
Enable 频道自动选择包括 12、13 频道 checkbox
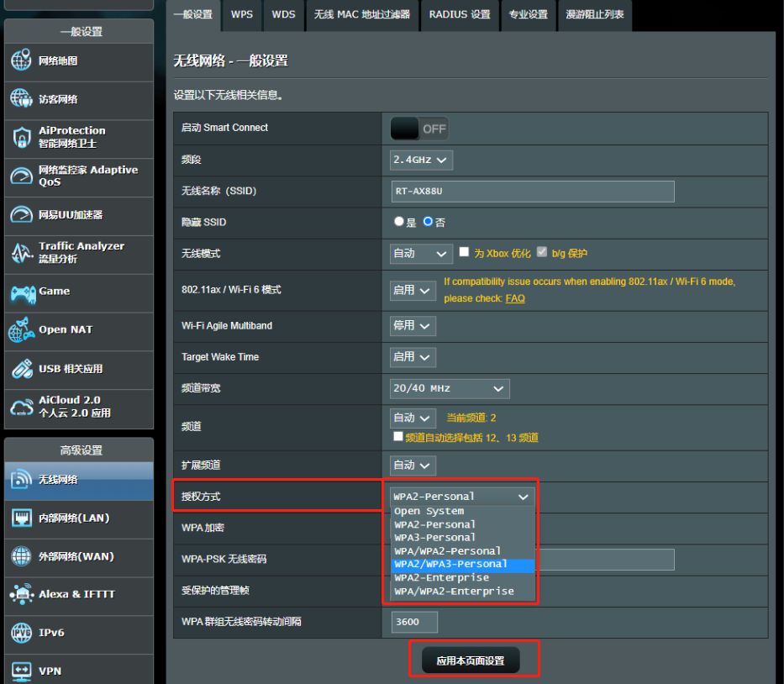(398, 436)
